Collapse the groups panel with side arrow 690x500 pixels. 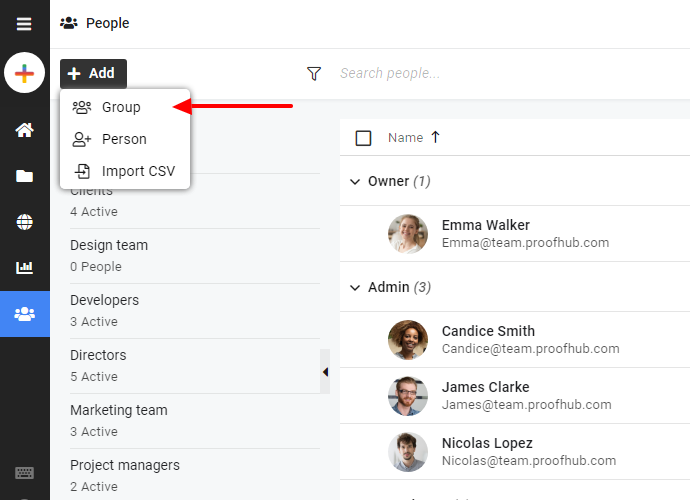(325, 372)
